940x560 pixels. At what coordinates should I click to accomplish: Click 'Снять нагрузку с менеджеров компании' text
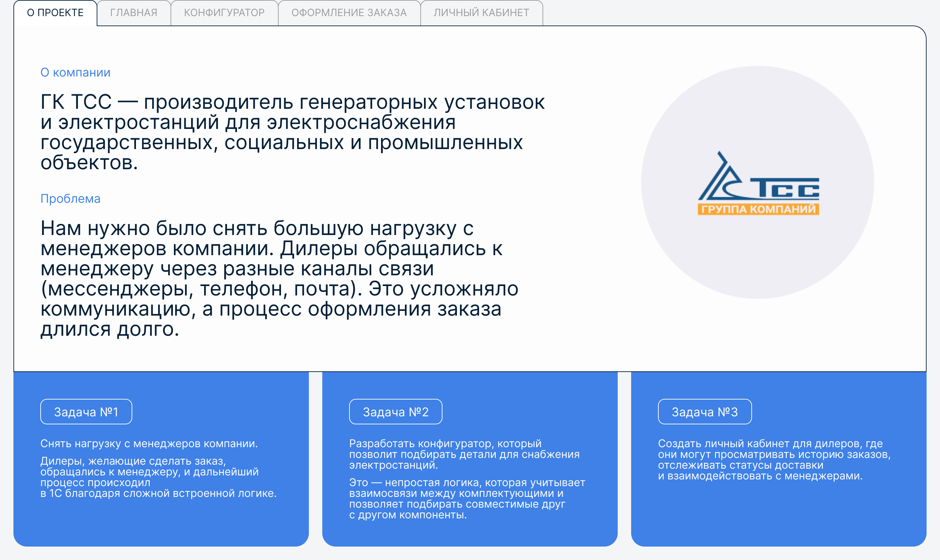click(149, 444)
